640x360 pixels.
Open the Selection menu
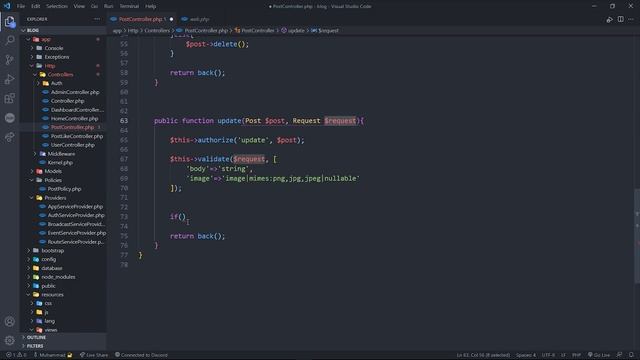click(57, 6)
